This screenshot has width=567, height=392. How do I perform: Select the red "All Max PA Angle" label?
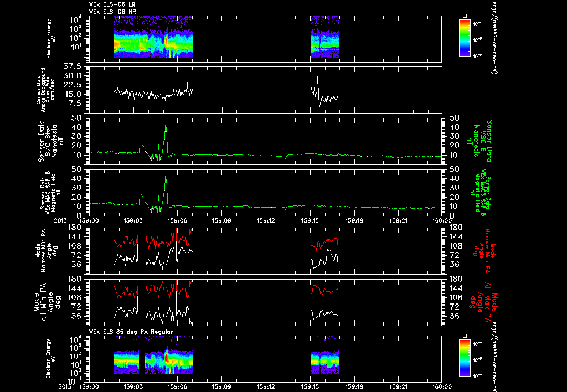tap(483, 302)
